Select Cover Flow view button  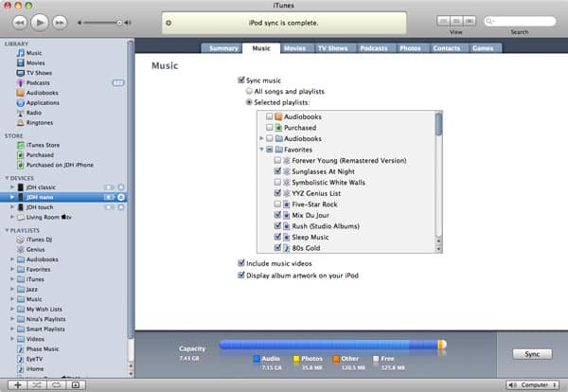[x=470, y=22]
